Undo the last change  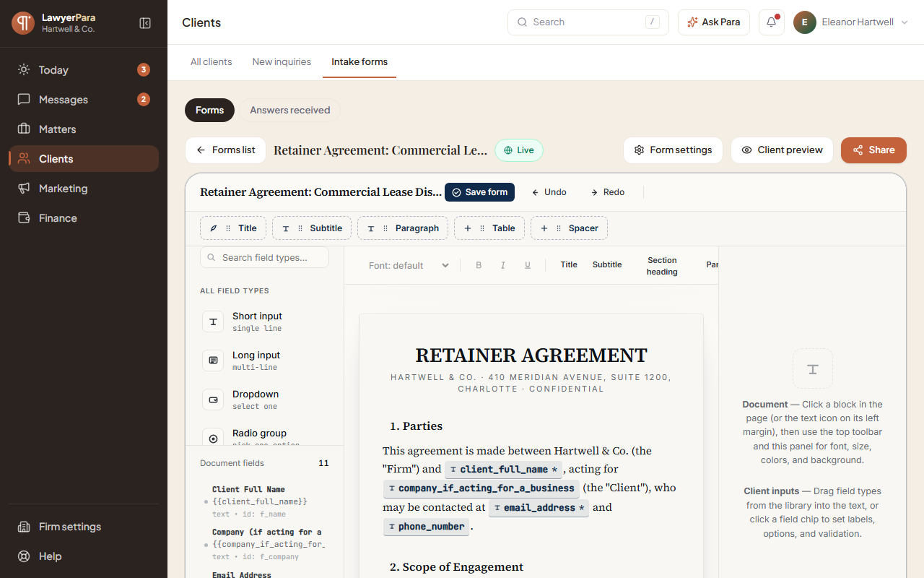pos(549,192)
